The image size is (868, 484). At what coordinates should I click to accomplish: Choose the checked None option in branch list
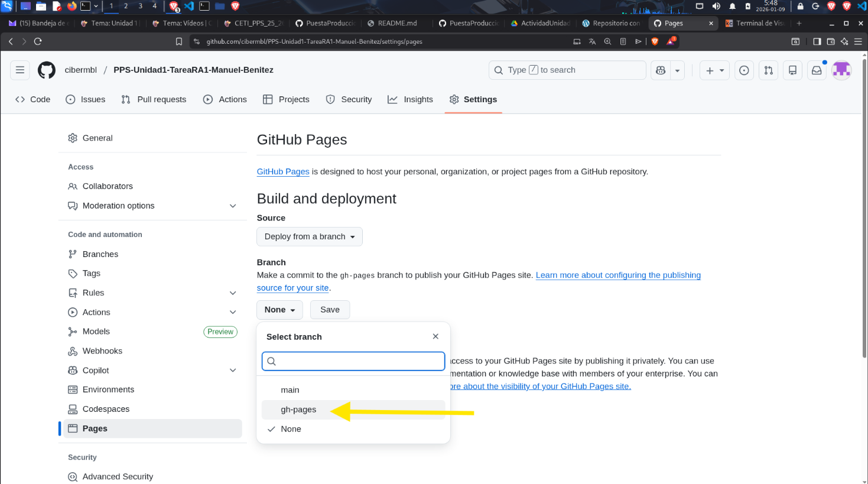[x=353, y=429]
